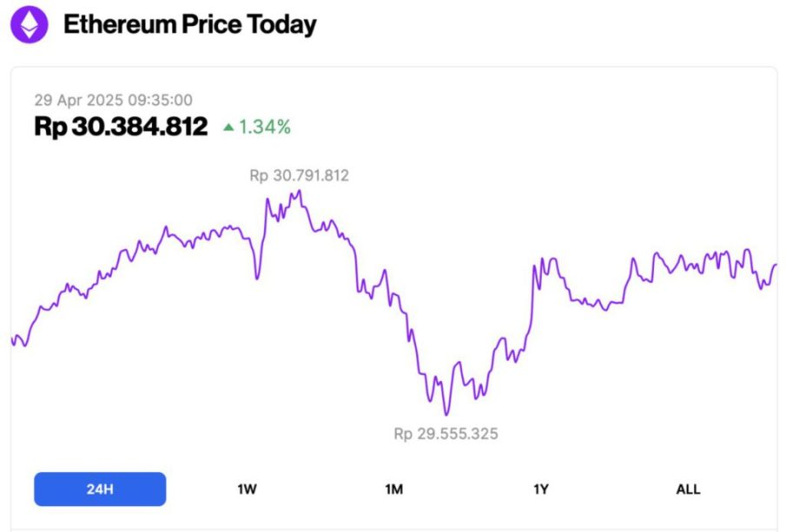This screenshot has width=786, height=532.
Task: Click the highest peak on the chart line
Action: pos(300,191)
